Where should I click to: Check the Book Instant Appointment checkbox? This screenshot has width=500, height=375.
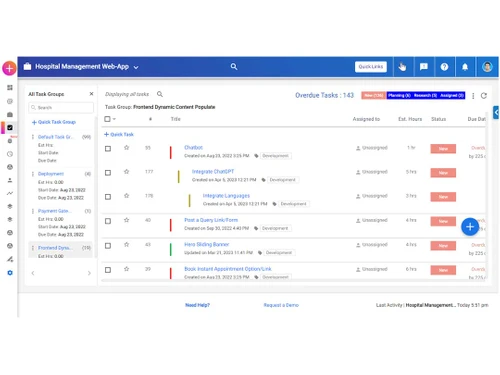tap(108, 270)
